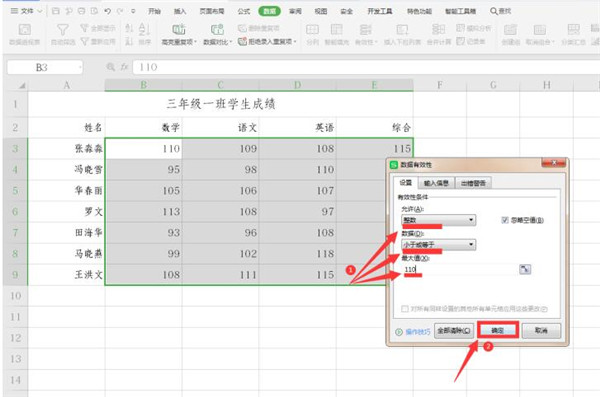The width and height of the screenshot is (600, 397).
Task: Switch to the 插入 ribbon tab
Action: point(180,11)
